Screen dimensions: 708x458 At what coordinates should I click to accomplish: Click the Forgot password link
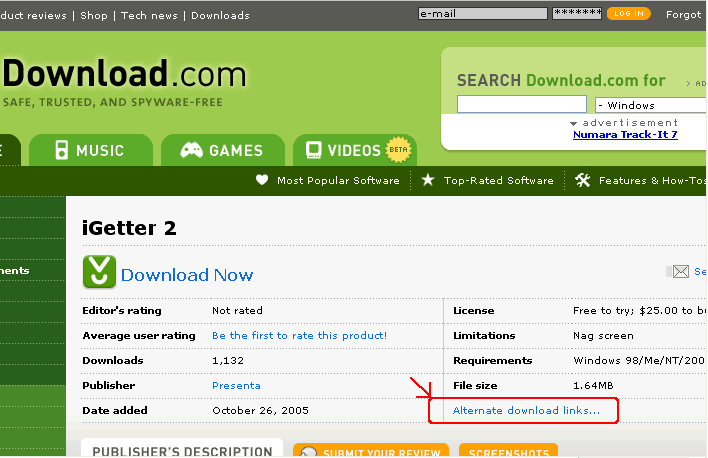(684, 14)
